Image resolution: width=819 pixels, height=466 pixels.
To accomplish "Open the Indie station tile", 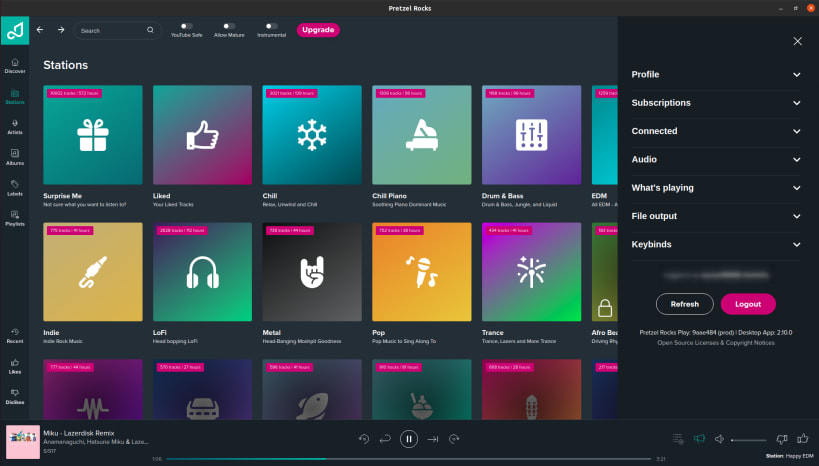I will tap(93, 272).
